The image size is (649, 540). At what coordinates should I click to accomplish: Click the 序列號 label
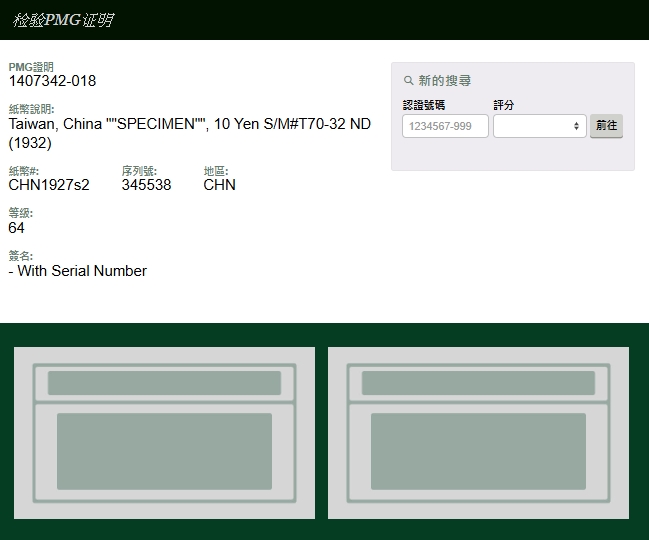coord(139,171)
